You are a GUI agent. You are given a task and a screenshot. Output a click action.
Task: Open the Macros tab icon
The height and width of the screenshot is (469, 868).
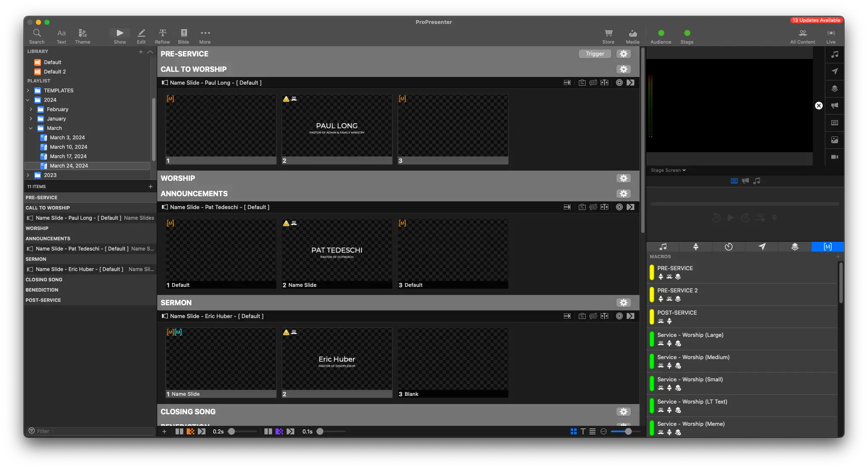coord(827,247)
